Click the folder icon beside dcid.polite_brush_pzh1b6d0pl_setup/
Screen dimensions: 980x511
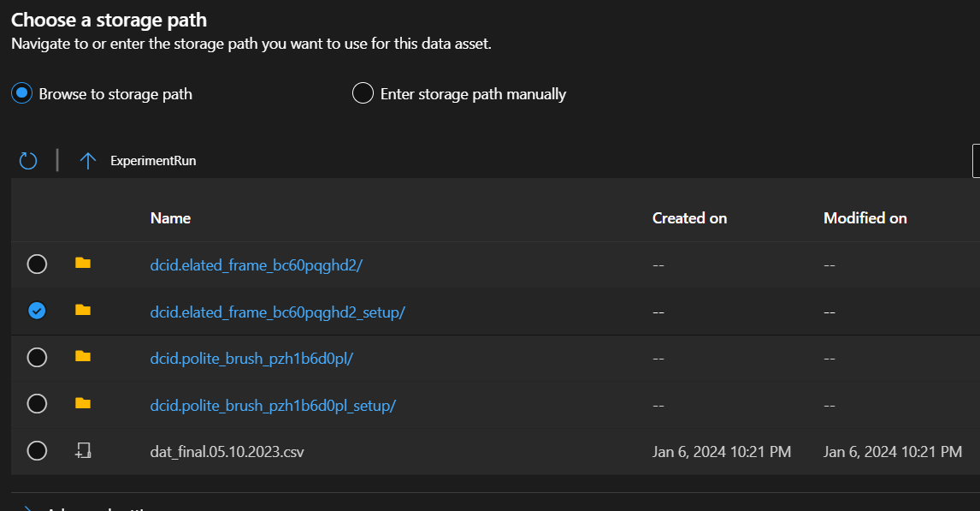(x=82, y=404)
